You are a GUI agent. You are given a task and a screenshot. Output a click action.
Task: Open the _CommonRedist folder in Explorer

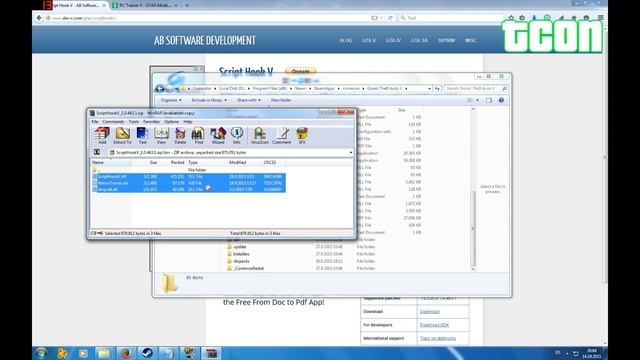tap(248, 269)
